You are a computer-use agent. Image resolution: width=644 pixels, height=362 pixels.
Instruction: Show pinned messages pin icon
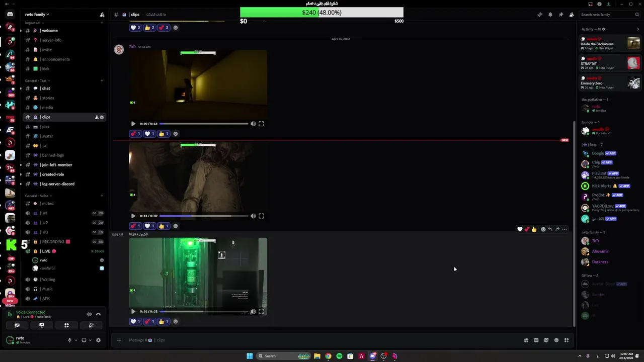coord(561,15)
